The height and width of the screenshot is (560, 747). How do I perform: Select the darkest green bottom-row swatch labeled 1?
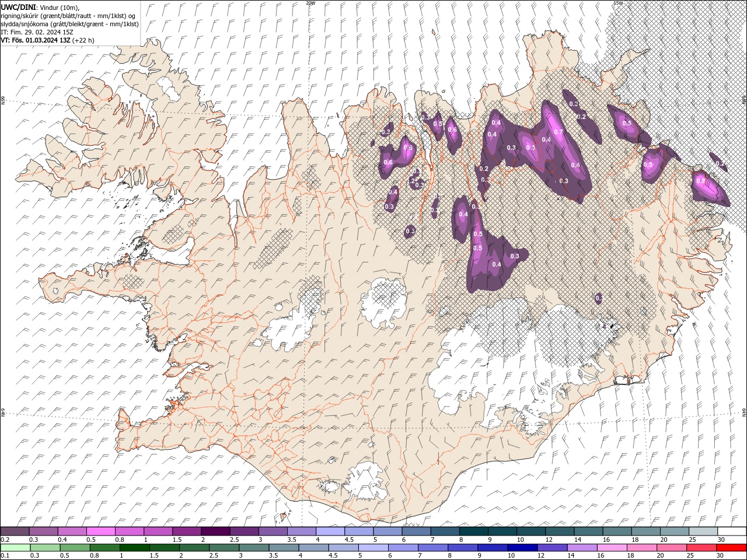(135, 548)
